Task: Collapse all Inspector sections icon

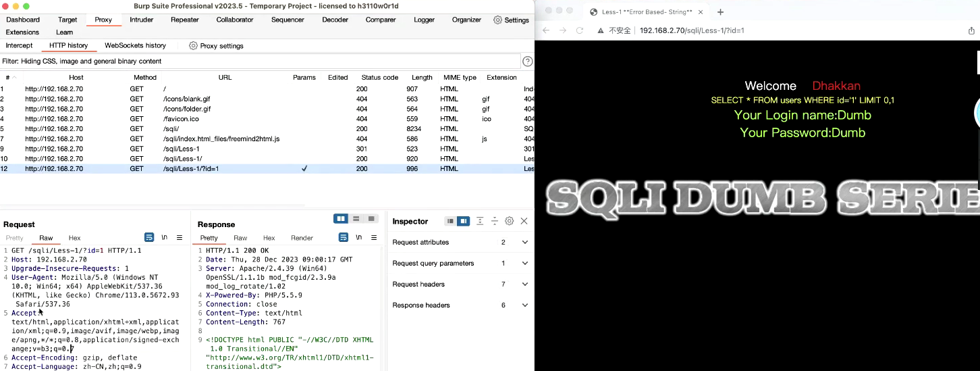Action: pos(495,221)
